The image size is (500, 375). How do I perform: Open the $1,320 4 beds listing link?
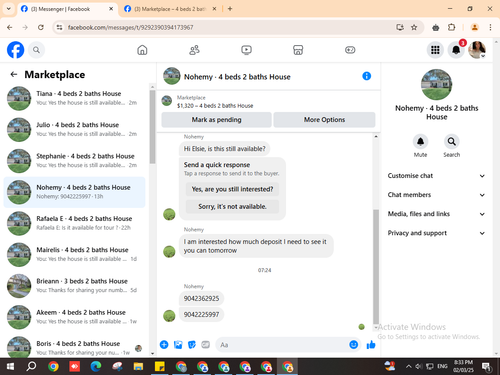tap(215, 106)
